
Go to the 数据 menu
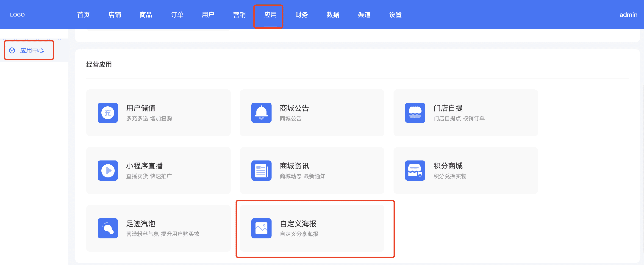[333, 15]
